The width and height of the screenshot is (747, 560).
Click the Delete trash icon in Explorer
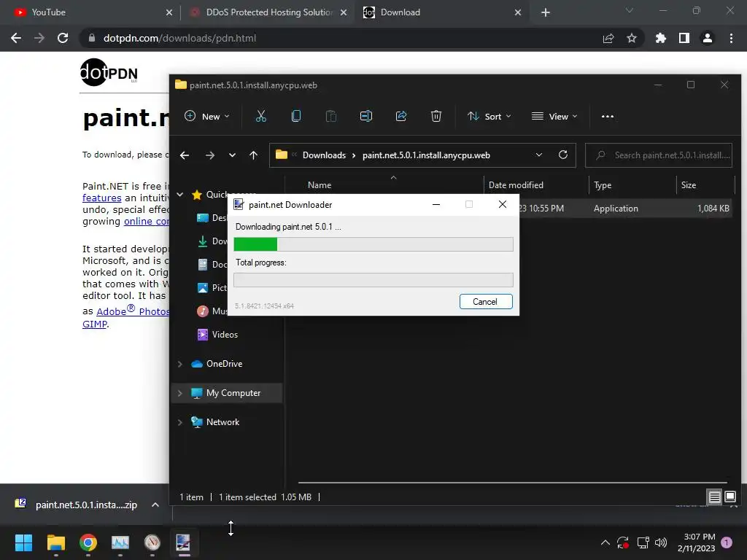coord(436,116)
